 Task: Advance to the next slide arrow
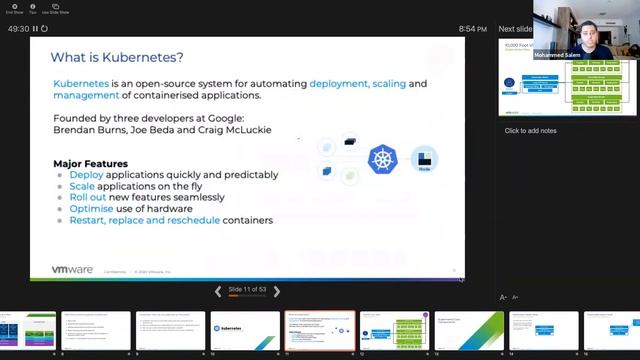[277, 291]
